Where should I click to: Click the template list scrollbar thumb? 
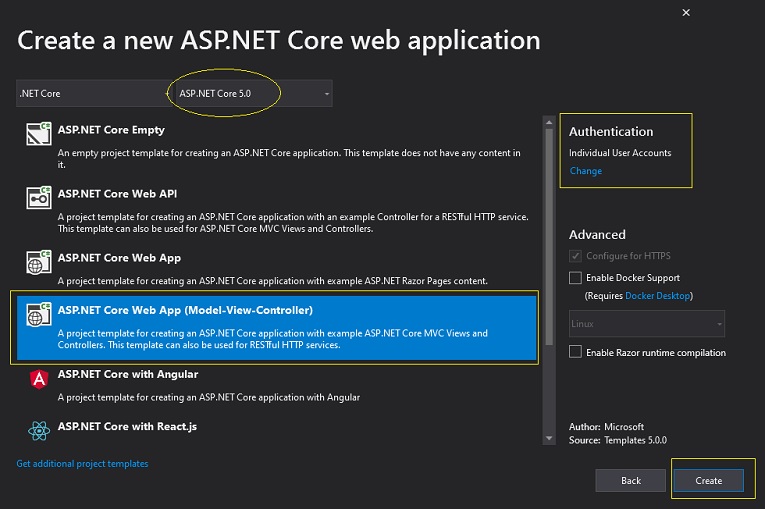(549, 237)
